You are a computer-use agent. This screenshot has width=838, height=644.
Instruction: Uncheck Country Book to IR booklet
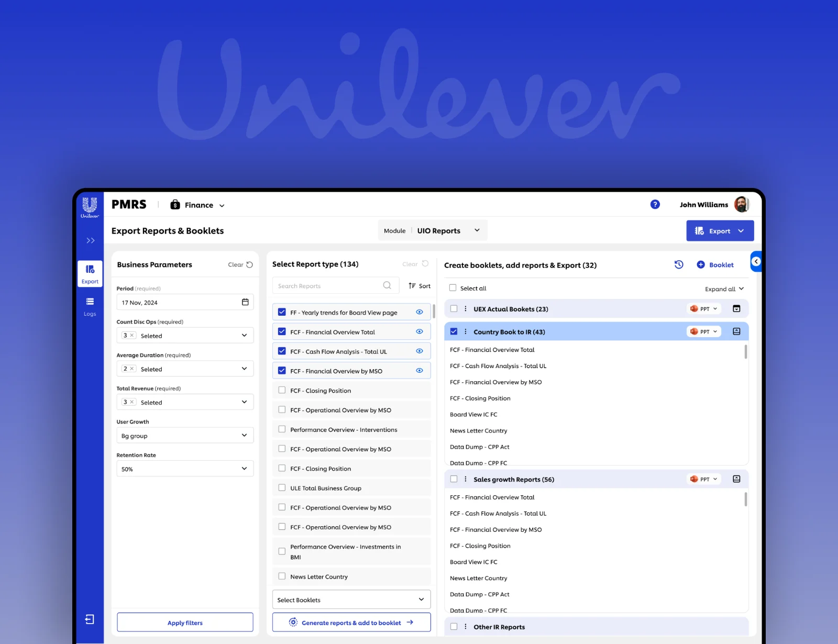pyautogui.click(x=454, y=331)
